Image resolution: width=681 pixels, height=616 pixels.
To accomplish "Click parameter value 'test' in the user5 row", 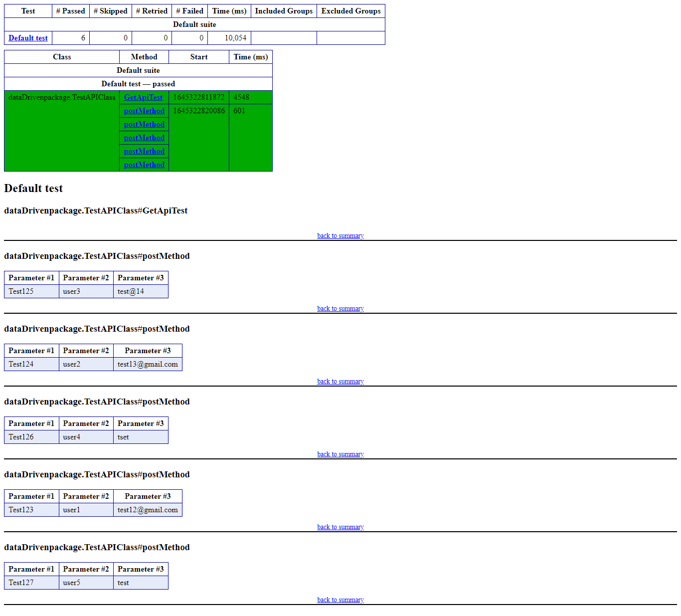I will pyautogui.click(x=123, y=583).
